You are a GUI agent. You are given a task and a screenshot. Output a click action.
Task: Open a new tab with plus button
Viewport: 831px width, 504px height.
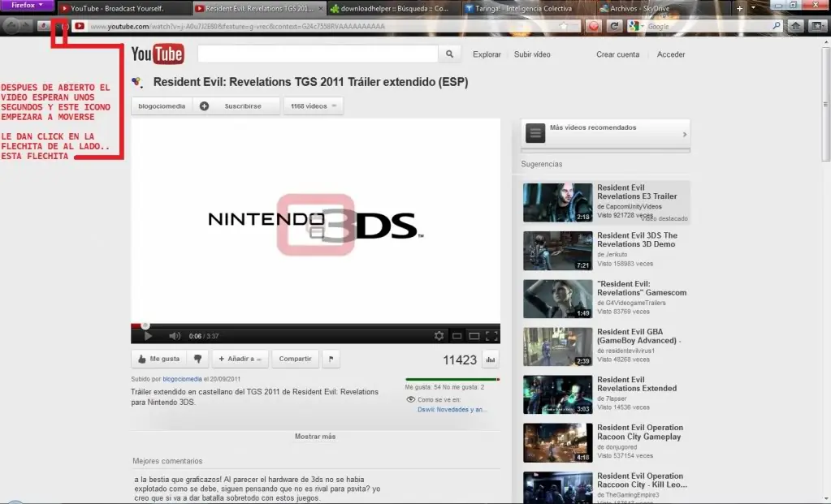[739, 8]
